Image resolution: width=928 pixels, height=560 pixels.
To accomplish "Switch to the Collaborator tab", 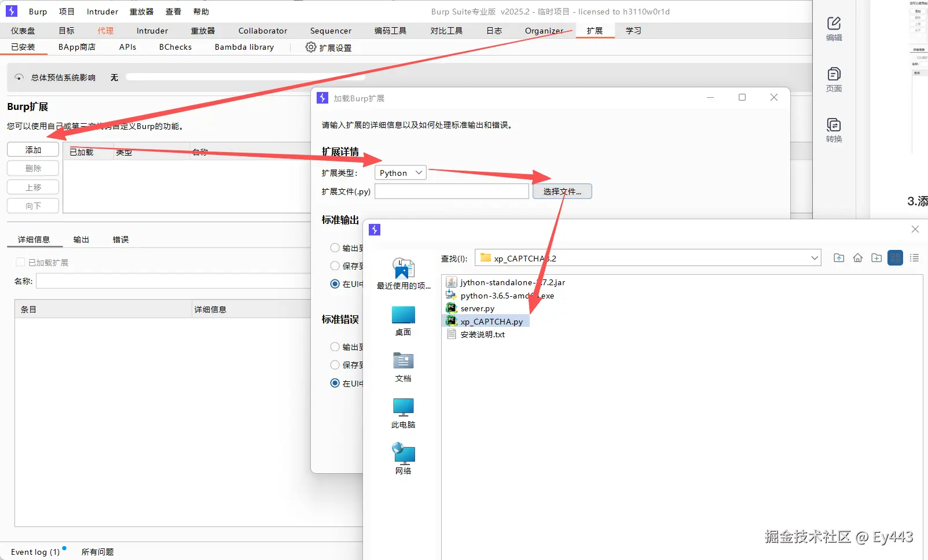I will [263, 31].
